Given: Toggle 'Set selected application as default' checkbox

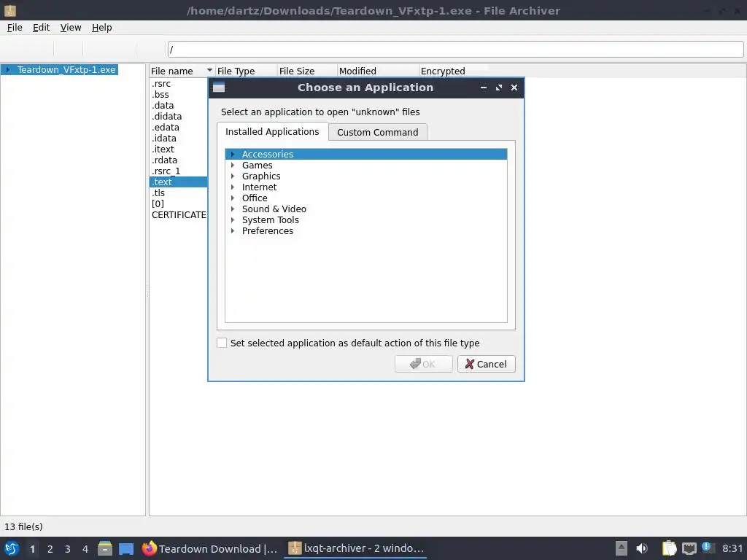Looking at the screenshot, I should click(222, 343).
